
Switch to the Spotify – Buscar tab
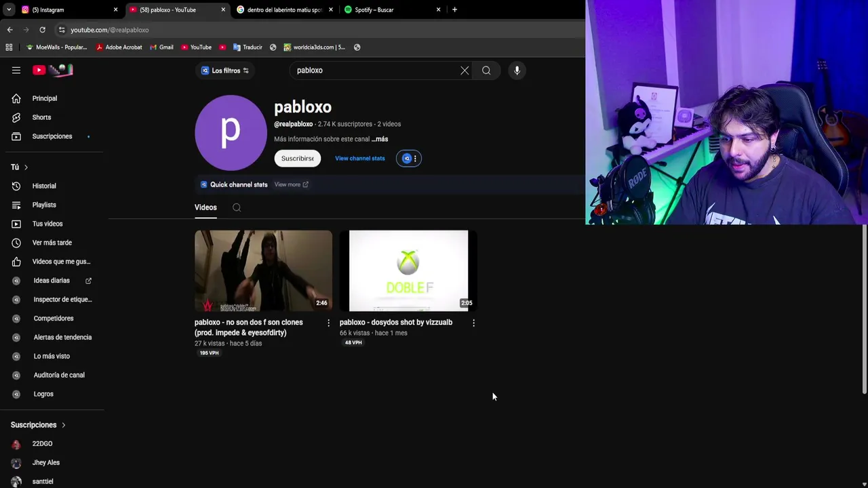(x=393, y=9)
